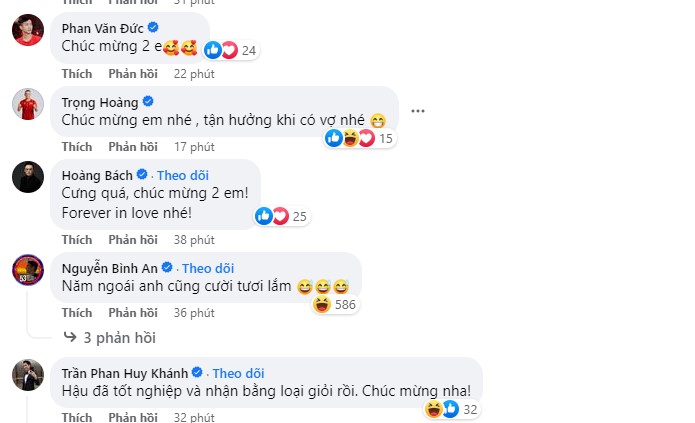
Task: View the 32 reactions on Trần Phan Huy Khánh's comment
Action: 452,409
